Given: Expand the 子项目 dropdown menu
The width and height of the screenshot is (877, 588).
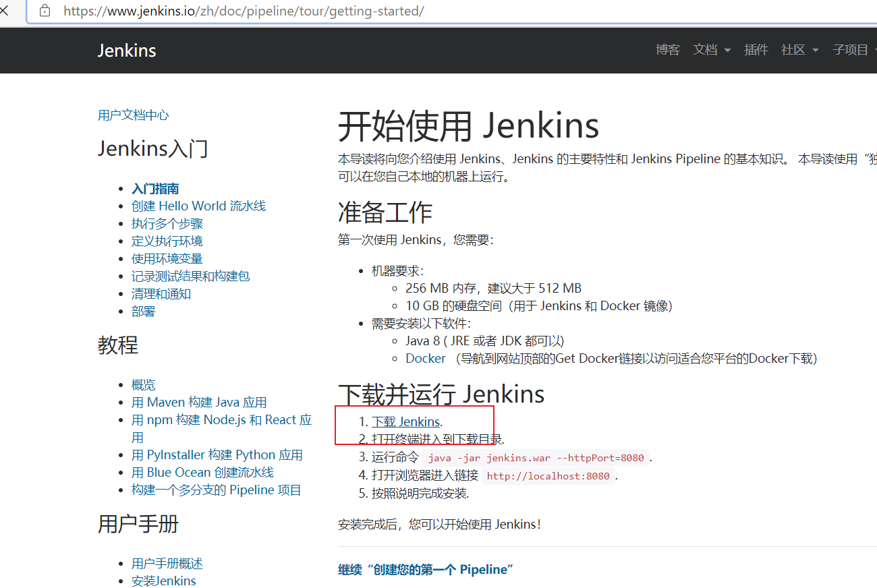Looking at the screenshot, I should (x=855, y=50).
